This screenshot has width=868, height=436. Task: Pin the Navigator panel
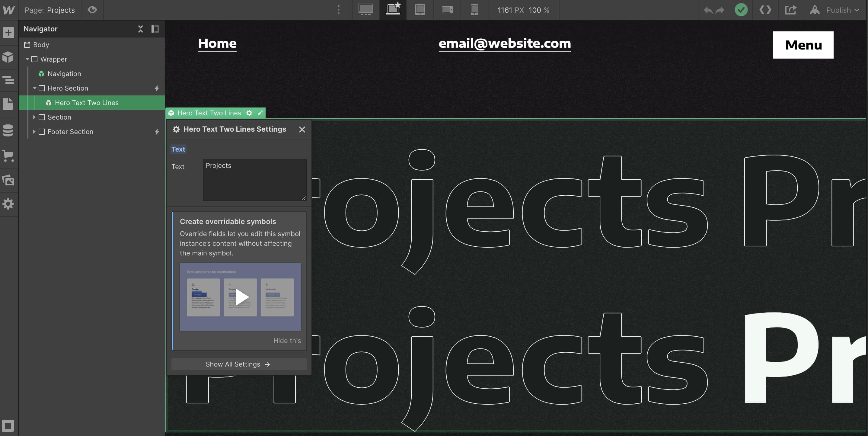click(x=155, y=29)
